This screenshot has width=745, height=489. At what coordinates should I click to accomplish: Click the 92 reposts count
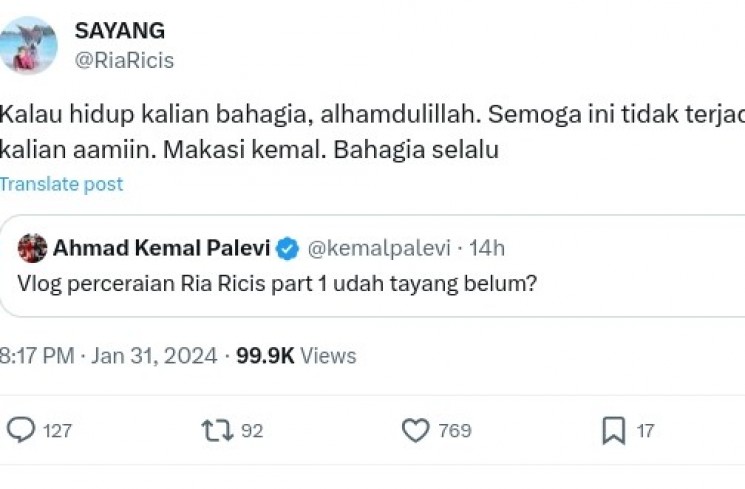tap(252, 431)
